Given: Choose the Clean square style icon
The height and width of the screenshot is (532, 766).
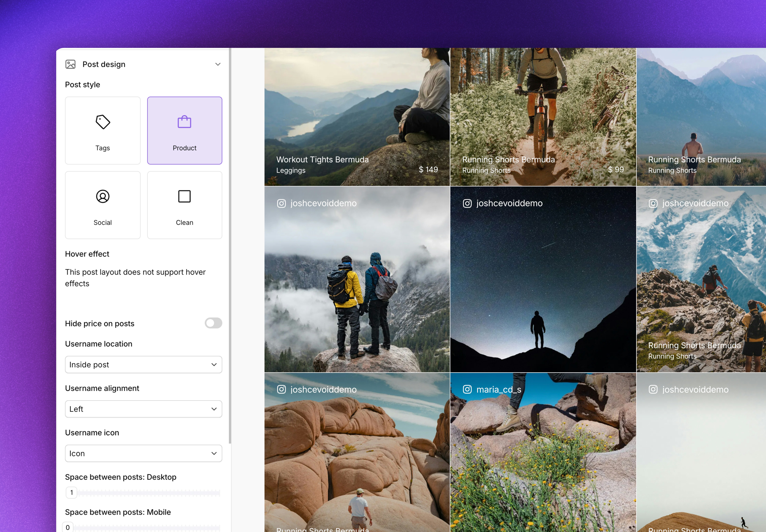Looking at the screenshot, I should click(184, 196).
